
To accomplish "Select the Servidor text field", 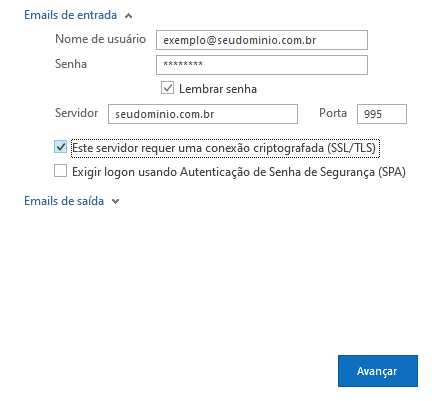I will tap(203, 114).
